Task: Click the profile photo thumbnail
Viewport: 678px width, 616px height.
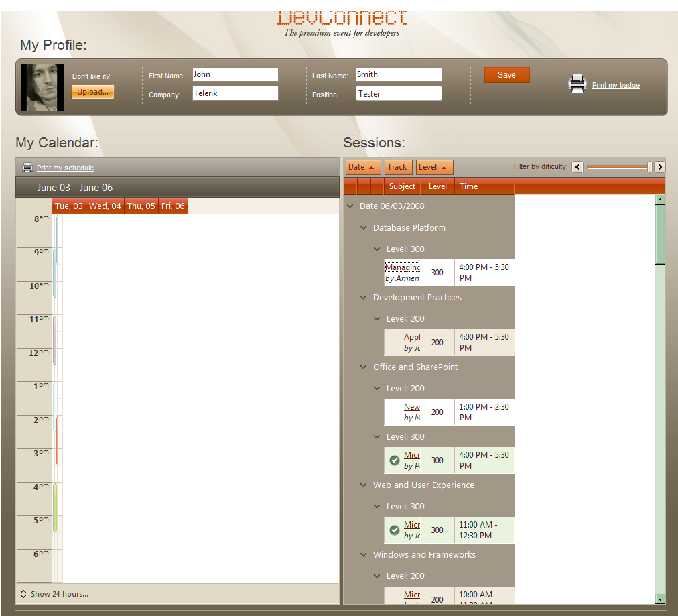Action: coord(42,87)
